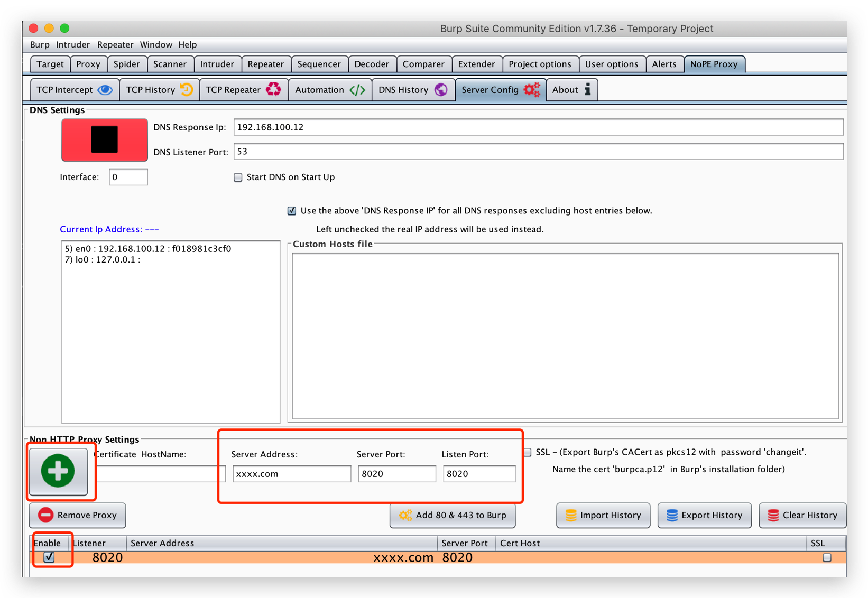This screenshot has height=598, width=868.
Task: Switch to the Spider tab
Action: 127,64
